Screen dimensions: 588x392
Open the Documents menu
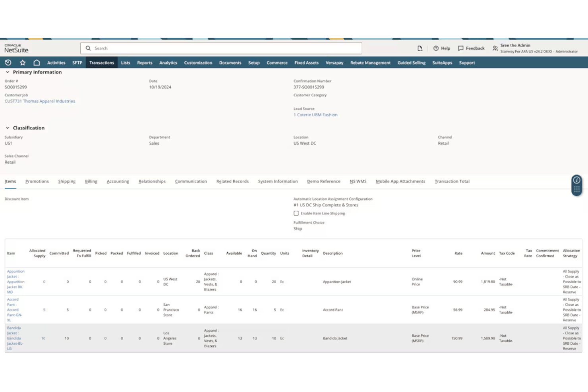(230, 63)
